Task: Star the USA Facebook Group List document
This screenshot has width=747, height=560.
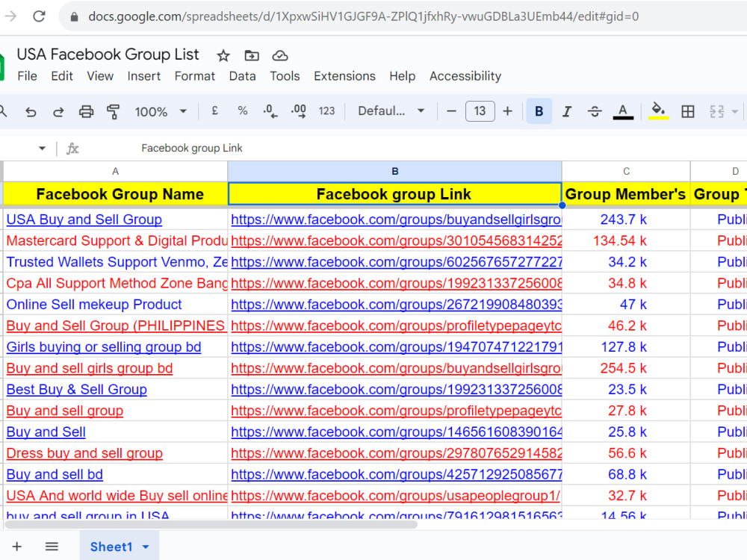Action: [x=223, y=56]
